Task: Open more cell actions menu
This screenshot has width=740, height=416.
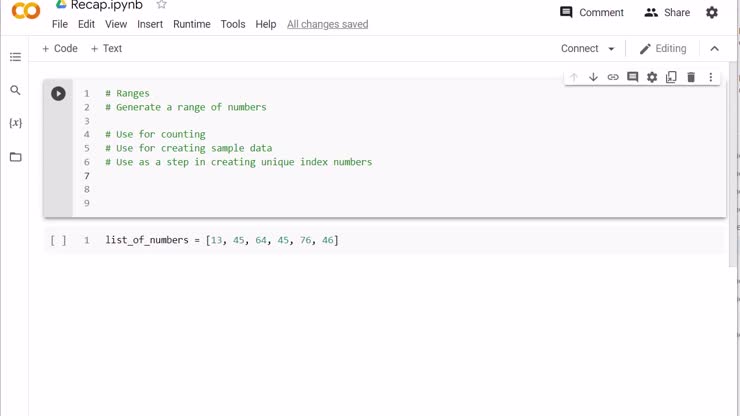Action: coord(710,77)
